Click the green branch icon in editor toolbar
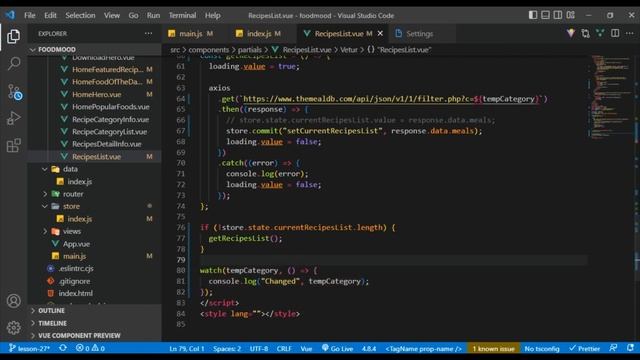 600,33
